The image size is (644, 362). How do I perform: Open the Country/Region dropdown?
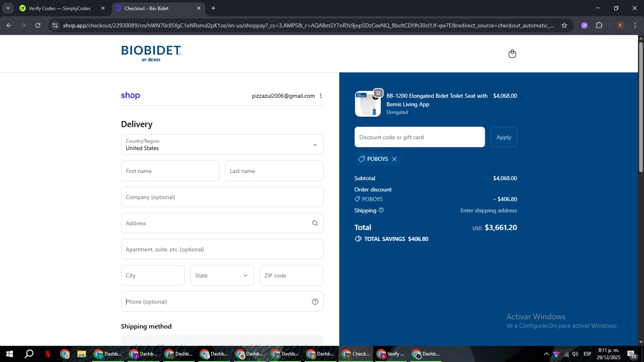coord(222,145)
